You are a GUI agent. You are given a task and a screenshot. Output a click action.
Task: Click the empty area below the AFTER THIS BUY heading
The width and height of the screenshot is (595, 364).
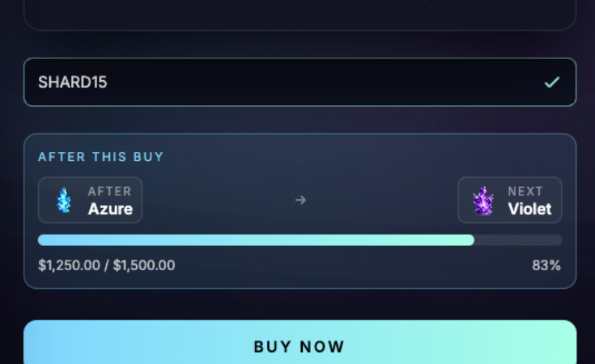(300, 173)
